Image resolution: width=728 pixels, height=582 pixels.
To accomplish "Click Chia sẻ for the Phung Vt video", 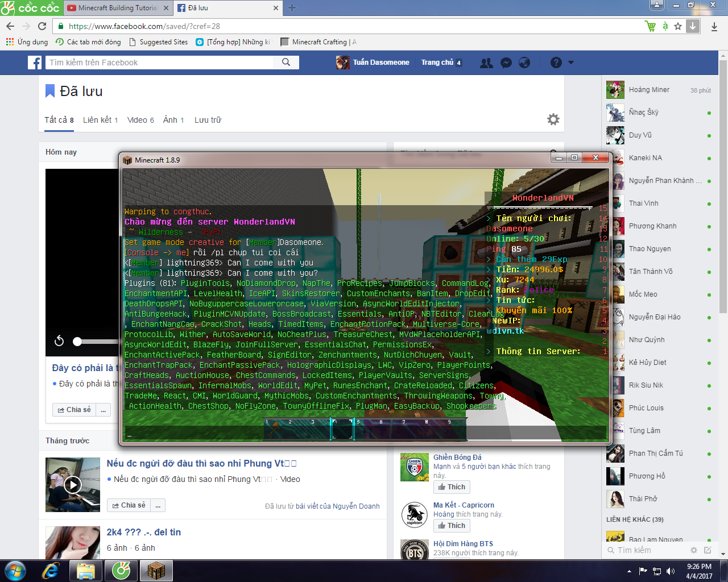I will (x=129, y=505).
